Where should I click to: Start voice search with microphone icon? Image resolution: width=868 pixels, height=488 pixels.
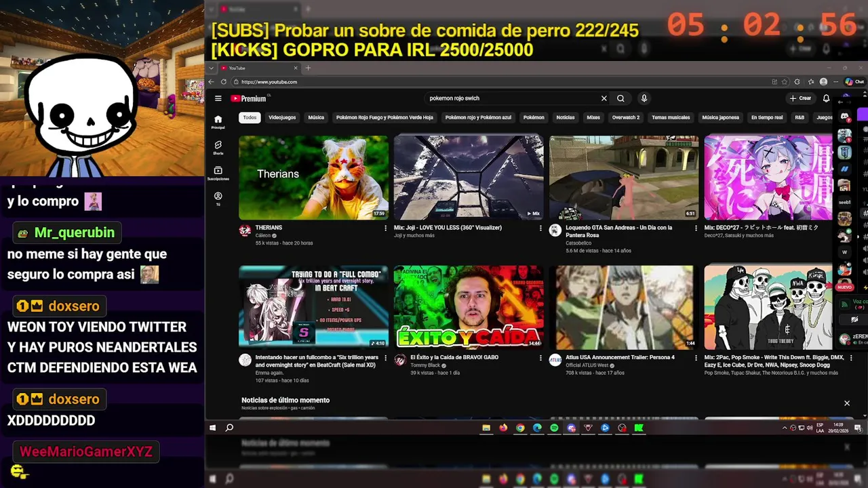pyautogui.click(x=644, y=98)
